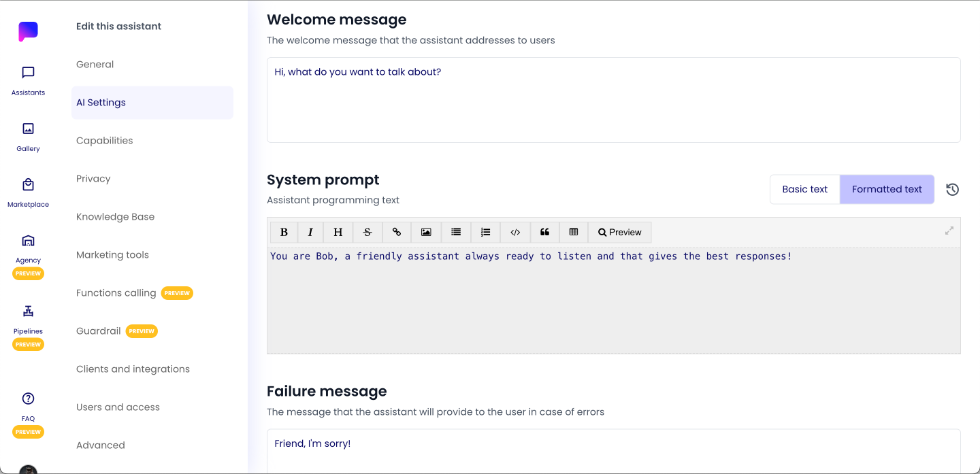
Task: Select the Formatted text mode
Action: pos(887,189)
